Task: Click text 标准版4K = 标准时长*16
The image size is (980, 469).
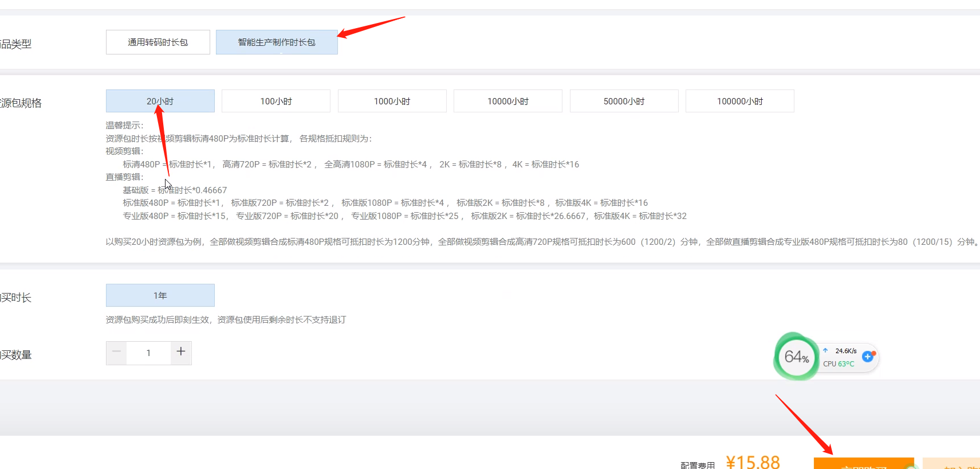Action: [601, 202]
